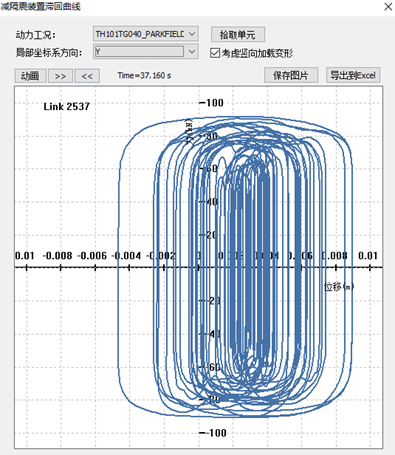Select the TH101TG040_PARKFIELD combo box field
Image resolution: width=395 pixels, height=455 pixels.
(146, 34)
